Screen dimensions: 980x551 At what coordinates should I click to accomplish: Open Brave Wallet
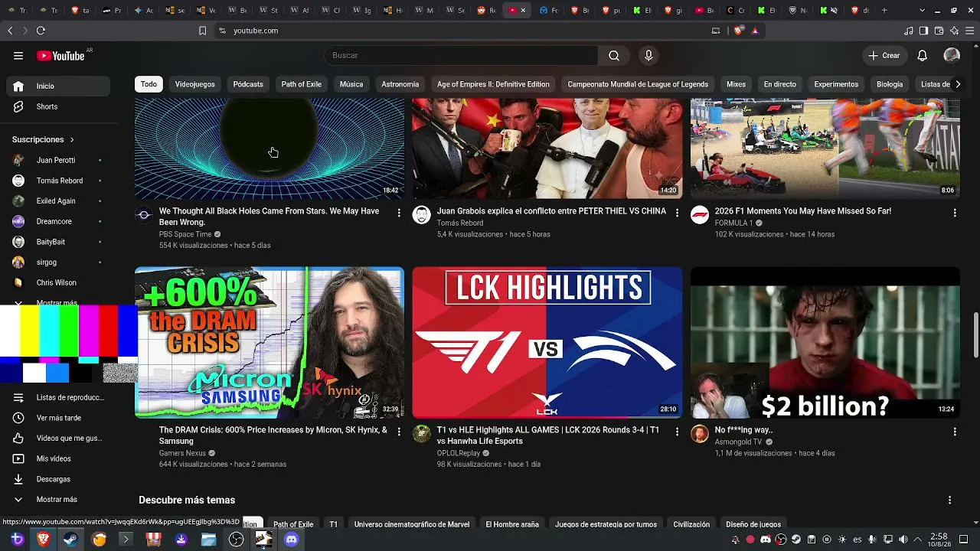[x=939, y=31]
